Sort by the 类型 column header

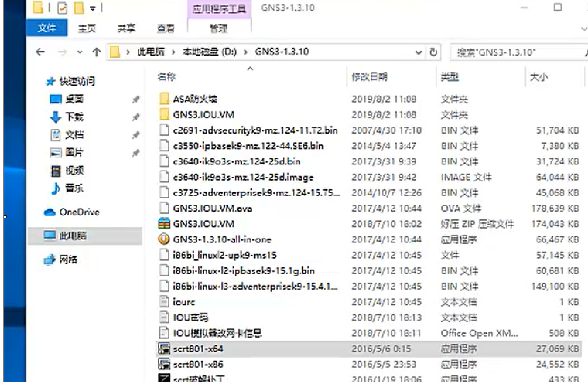[450, 77]
